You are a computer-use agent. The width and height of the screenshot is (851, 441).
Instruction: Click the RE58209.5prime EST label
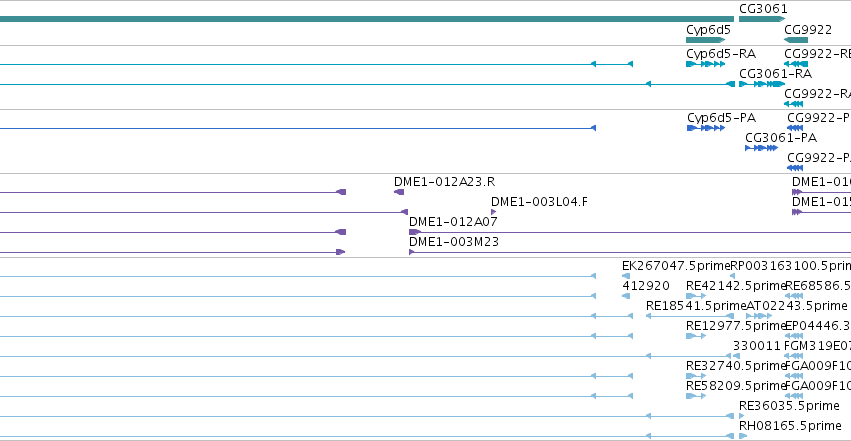736,386
